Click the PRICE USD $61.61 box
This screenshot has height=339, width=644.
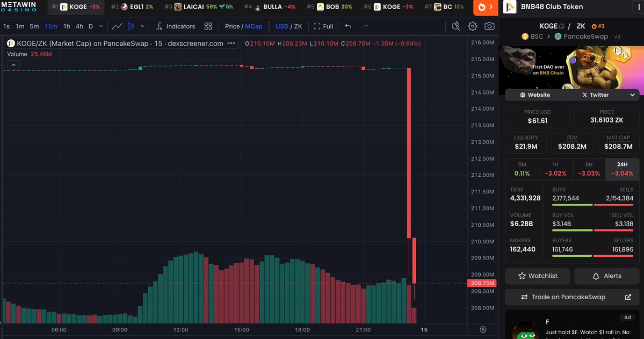click(x=537, y=117)
